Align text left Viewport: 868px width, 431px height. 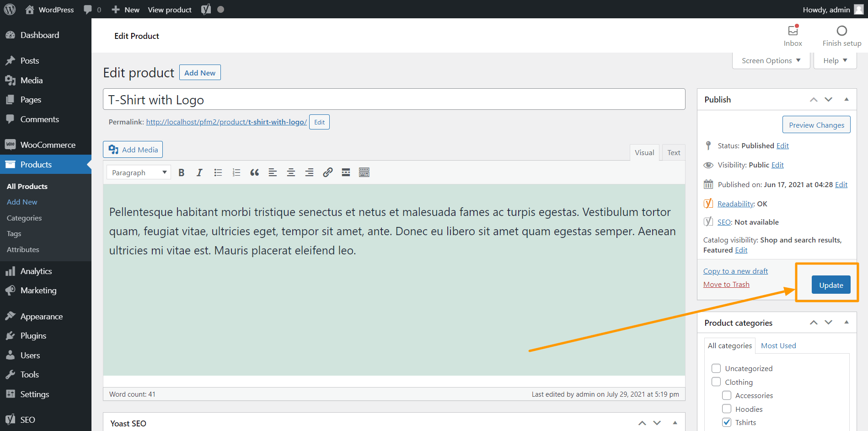click(x=273, y=172)
